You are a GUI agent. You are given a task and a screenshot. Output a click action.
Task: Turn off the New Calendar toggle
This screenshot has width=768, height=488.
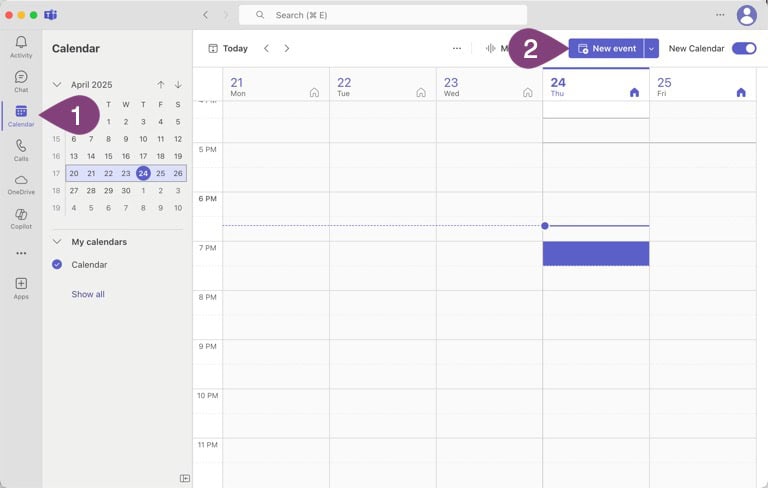(744, 49)
